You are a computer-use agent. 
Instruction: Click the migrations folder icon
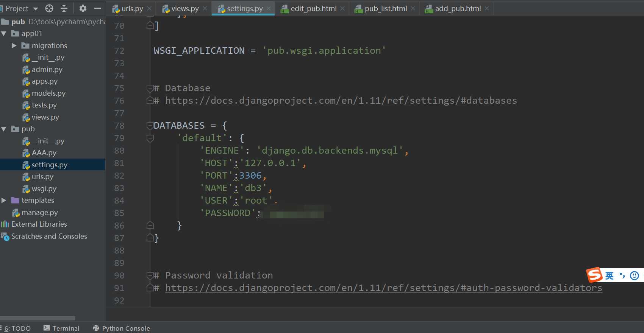point(25,45)
